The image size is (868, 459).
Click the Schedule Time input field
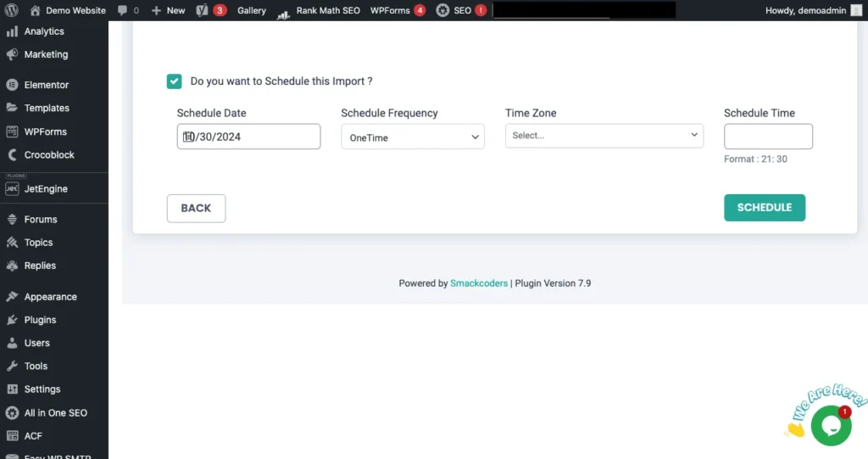click(x=767, y=137)
